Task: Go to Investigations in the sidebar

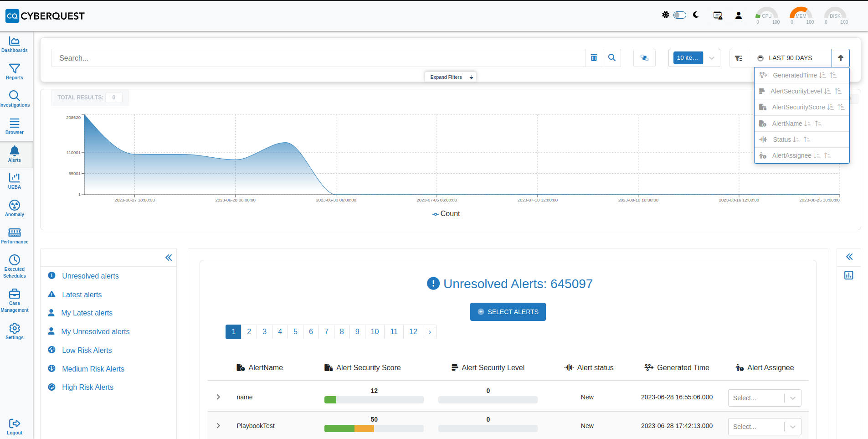Action: coord(15,99)
